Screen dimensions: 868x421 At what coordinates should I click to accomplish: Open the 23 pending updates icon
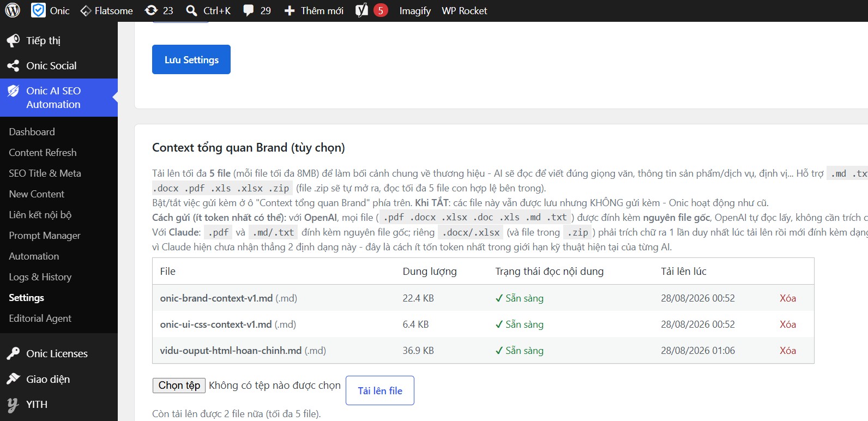[151, 10]
